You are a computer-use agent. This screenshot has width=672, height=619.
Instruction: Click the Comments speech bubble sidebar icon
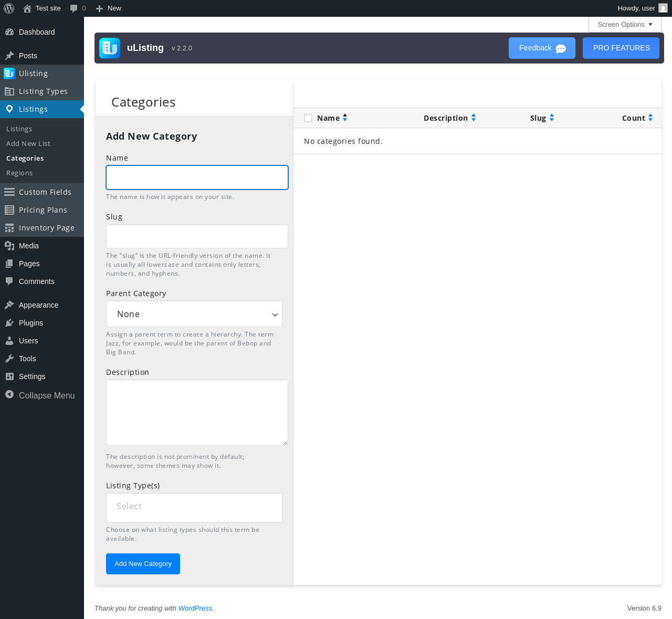[9, 281]
